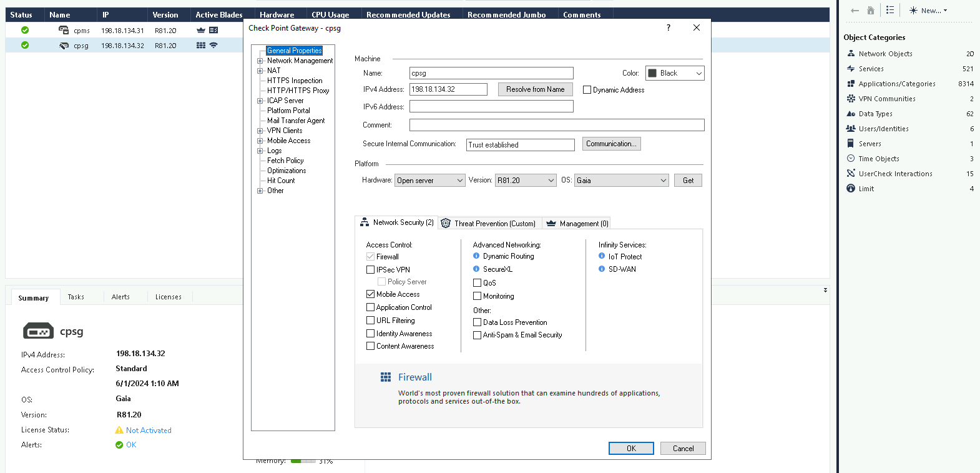The width and height of the screenshot is (980, 473).
Task: Open the Hardware dropdown
Action: coord(430,181)
